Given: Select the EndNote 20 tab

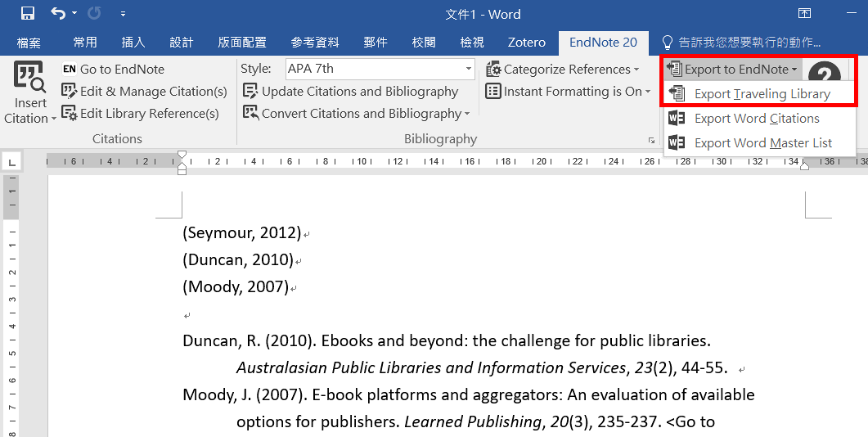Looking at the screenshot, I should [603, 42].
